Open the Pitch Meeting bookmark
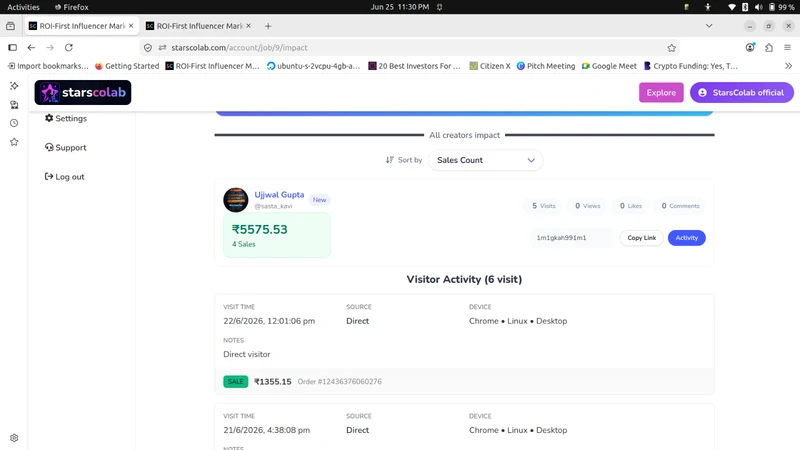Screen dimensions: 800x450 point(546,66)
